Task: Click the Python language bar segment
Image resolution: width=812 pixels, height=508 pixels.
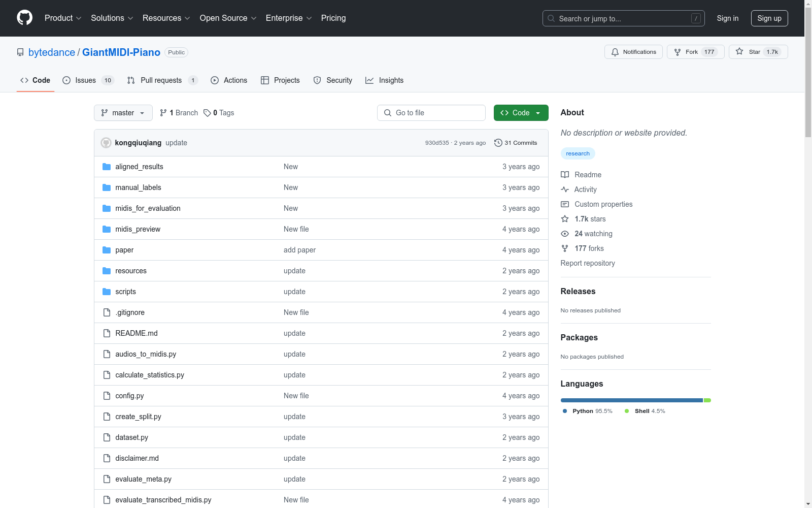Action: [632, 400]
